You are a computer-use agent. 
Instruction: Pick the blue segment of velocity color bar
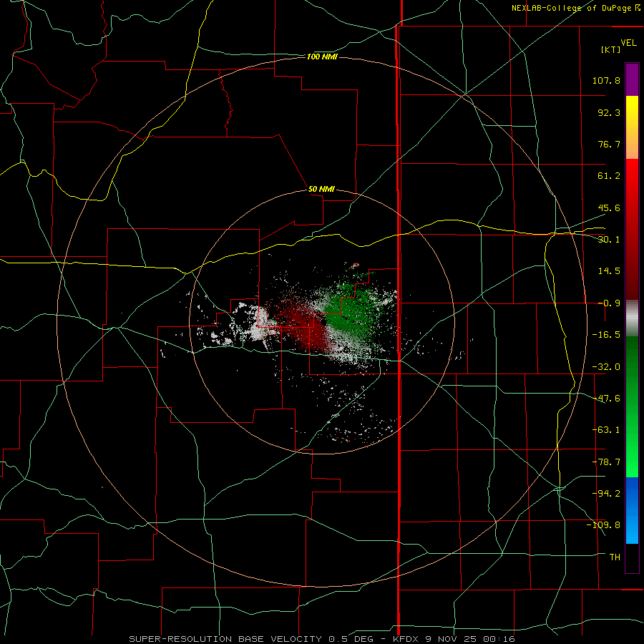coord(632,510)
